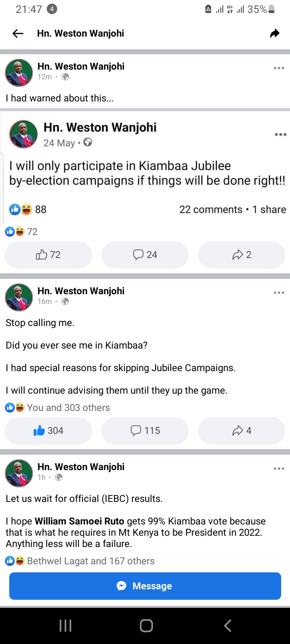View the "22 comments" on the shared post
Image resolution: width=290 pixels, height=644 pixels.
tap(211, 210)
